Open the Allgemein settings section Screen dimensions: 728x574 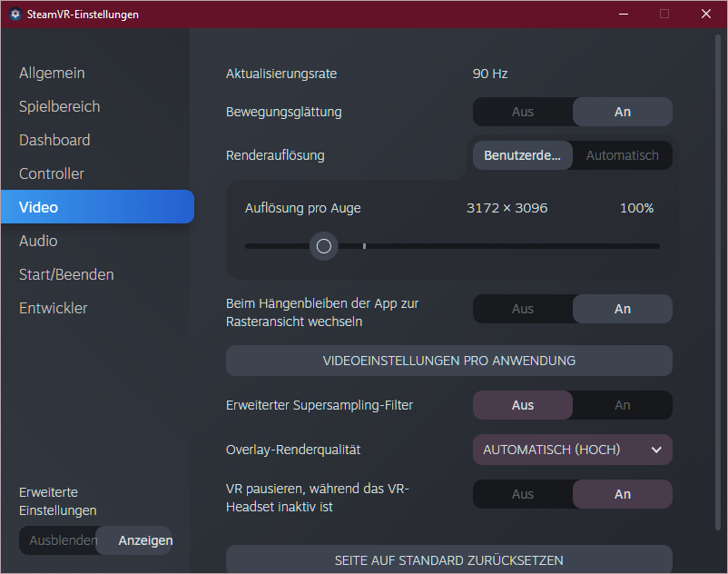(52, 73)
